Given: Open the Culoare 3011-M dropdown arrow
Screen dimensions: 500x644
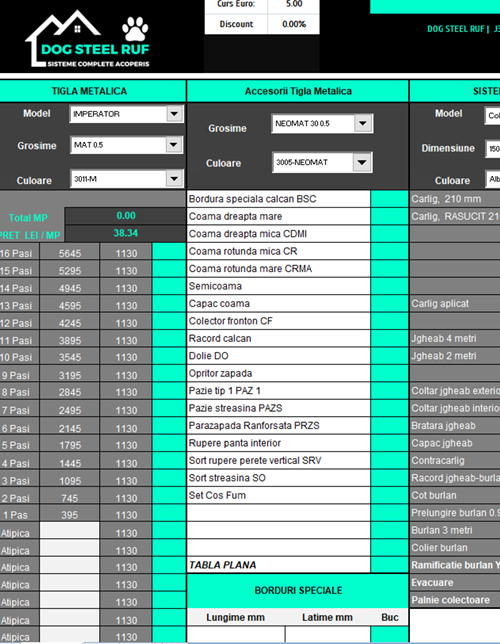Looking at the screenshot, I should coord(174,179).
